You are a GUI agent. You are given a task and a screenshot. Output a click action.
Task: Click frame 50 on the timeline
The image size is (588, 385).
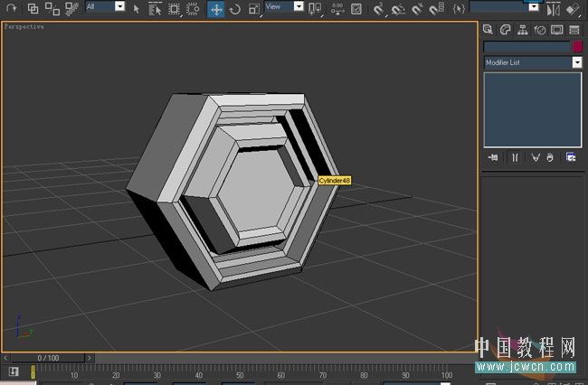click(240, 375)
